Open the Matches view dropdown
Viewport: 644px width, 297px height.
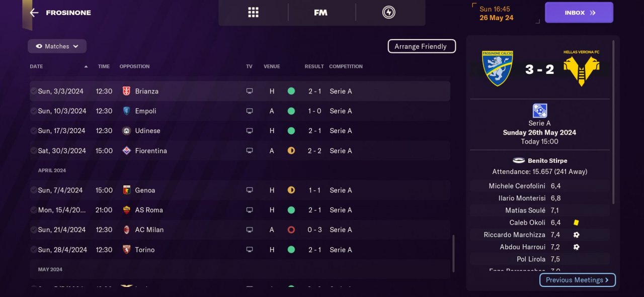[x=57, y=46]
